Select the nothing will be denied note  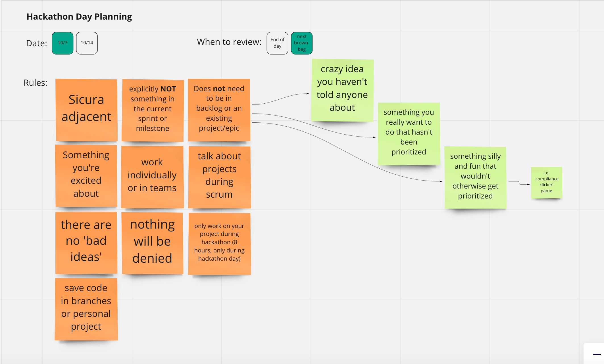coord(152,243)
